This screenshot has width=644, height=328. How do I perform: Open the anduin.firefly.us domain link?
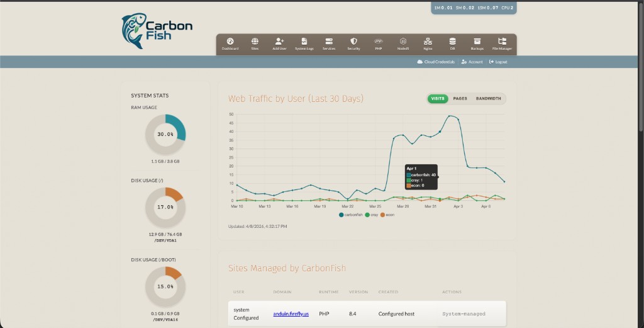[291, 314]
